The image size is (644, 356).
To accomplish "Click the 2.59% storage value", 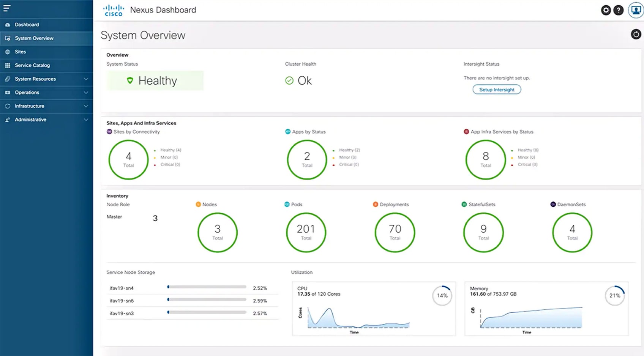I will (260, 301).
